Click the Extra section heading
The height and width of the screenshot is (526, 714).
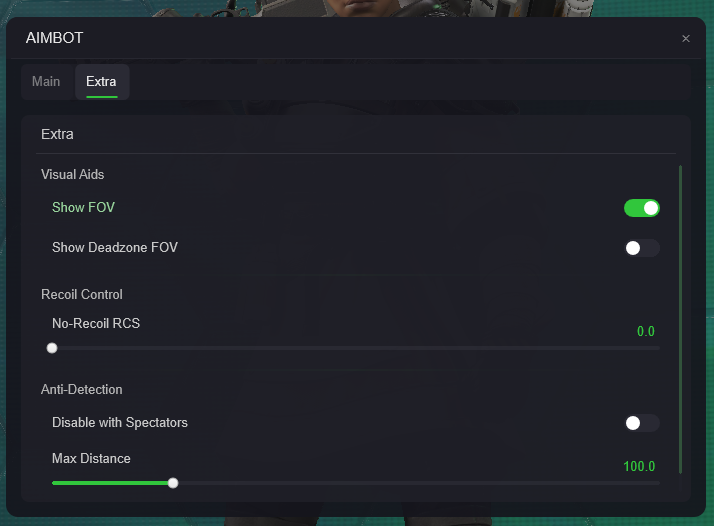57,134
